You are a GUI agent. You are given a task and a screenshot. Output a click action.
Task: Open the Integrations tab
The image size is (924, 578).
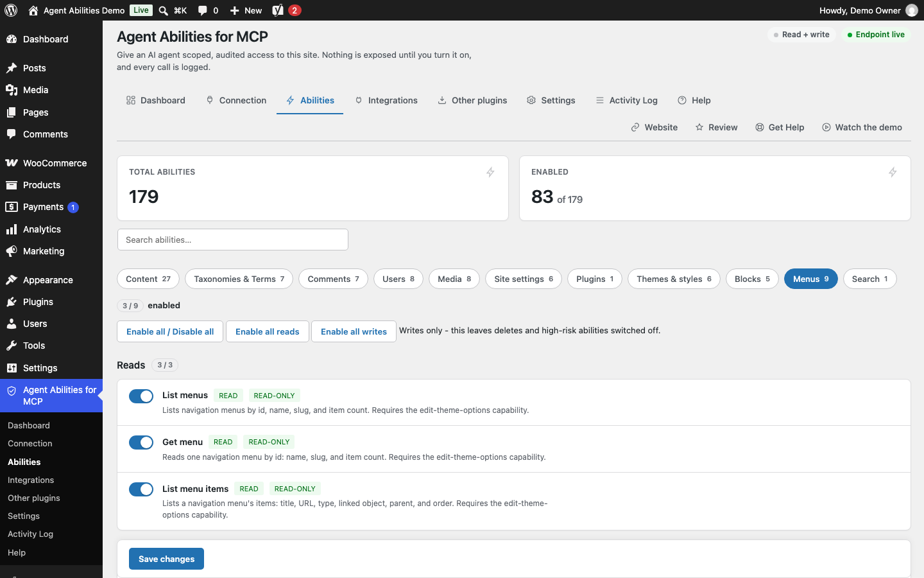[386, 100]
